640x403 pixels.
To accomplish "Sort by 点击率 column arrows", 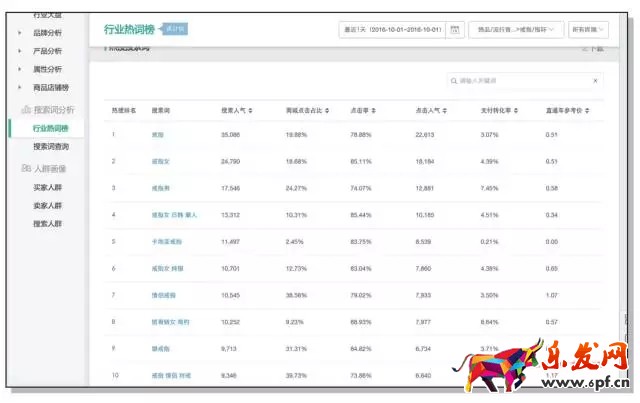I will point(373,108).
